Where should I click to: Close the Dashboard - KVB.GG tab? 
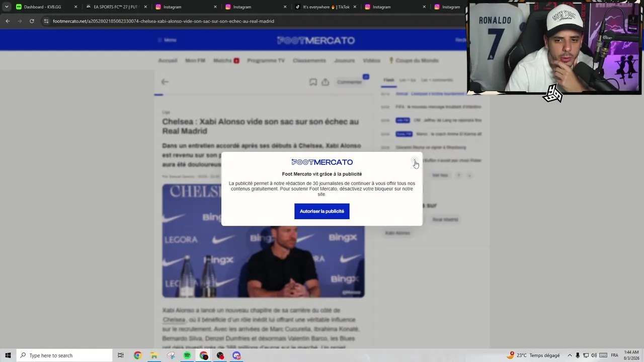[x=76, y=7]
